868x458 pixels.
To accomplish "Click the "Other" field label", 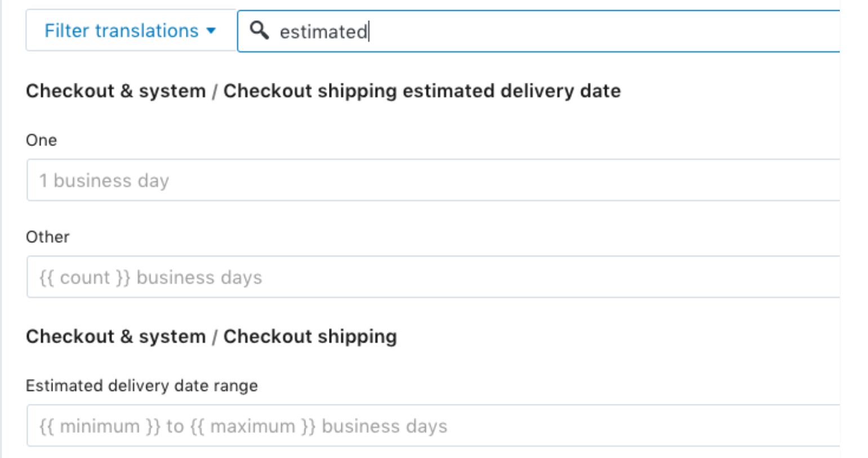I will pyautogui.click(x=48, y=237).
